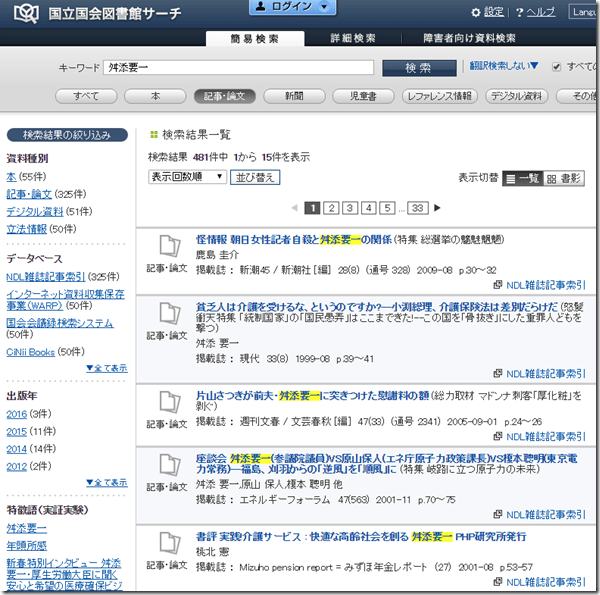The image size is (600, 595).
Task: Switch the display to 書影 cover view
Action: point(564,177)
